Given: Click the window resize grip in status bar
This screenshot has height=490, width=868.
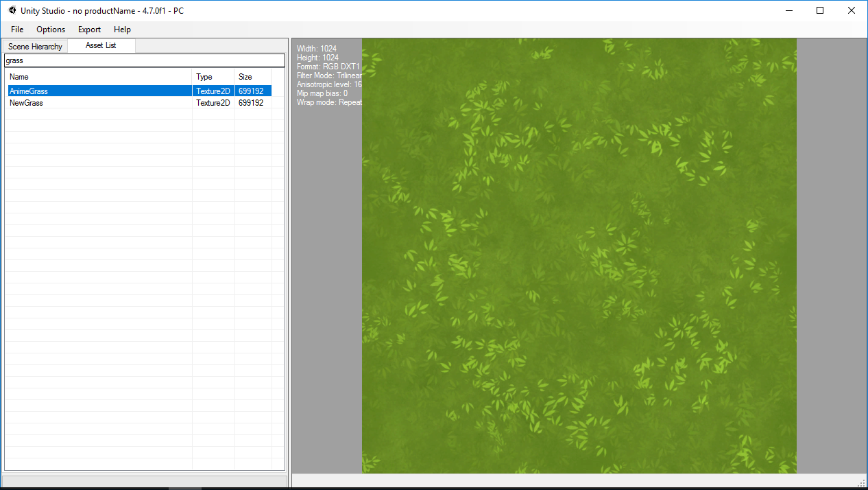Looking at the screenshot, I should 861,482.
